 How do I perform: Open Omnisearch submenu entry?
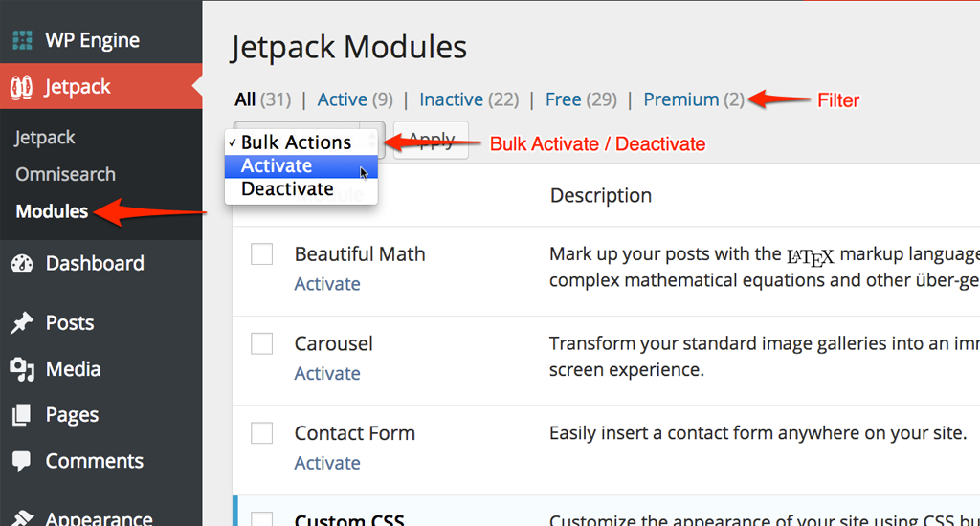pos(66,174)
